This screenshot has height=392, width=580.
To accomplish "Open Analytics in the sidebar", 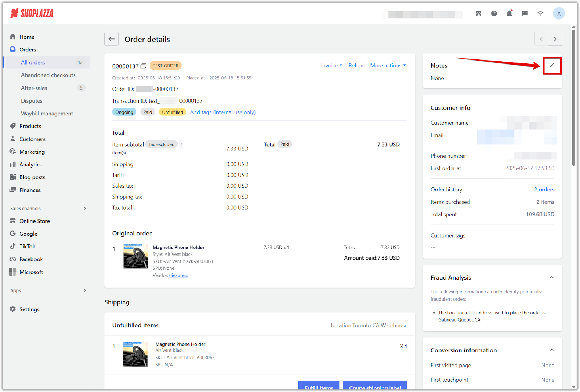I will tap(30, 165).
